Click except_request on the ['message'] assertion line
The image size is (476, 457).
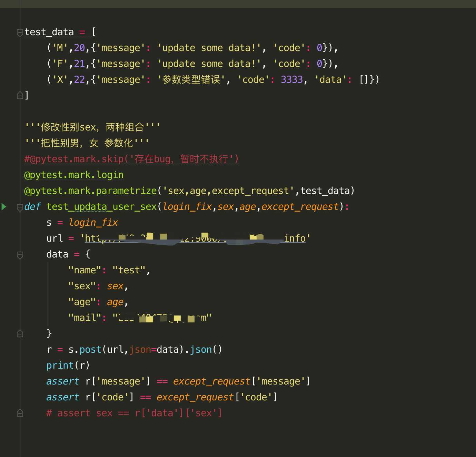tap(212, 381)
